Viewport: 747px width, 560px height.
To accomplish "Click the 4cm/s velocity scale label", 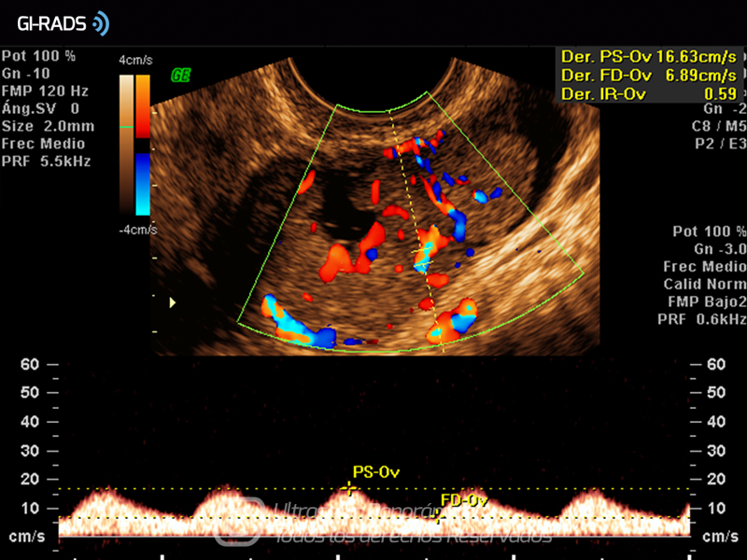I will coord(135,60).
